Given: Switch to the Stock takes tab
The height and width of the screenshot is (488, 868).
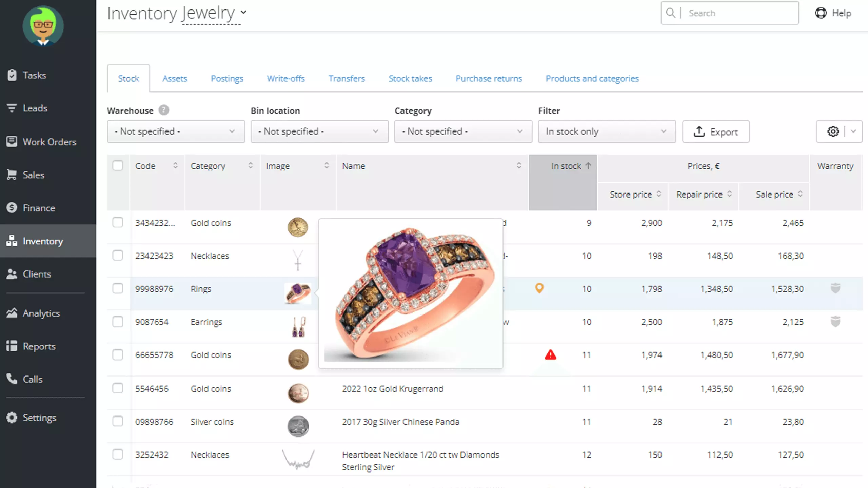Looking at the screenshot, I should [x=410, y=78].
